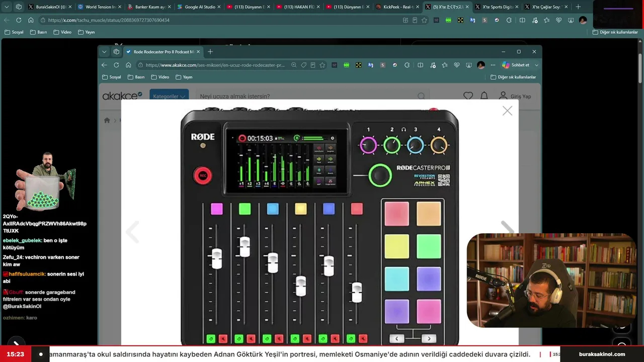The image size is (644, 362).
Task: Expand the chevron beside Sohbet et
Action: (536, 65)
